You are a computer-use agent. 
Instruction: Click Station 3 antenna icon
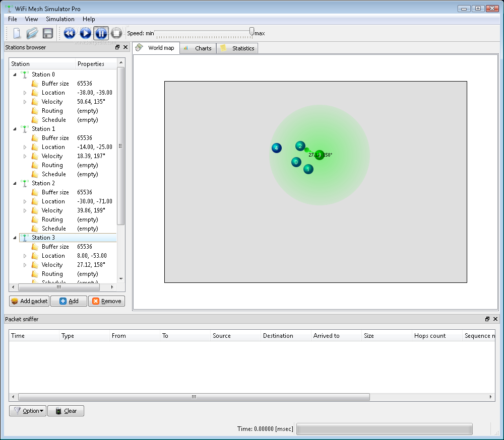pyautogui.click(x=25, y=238)
